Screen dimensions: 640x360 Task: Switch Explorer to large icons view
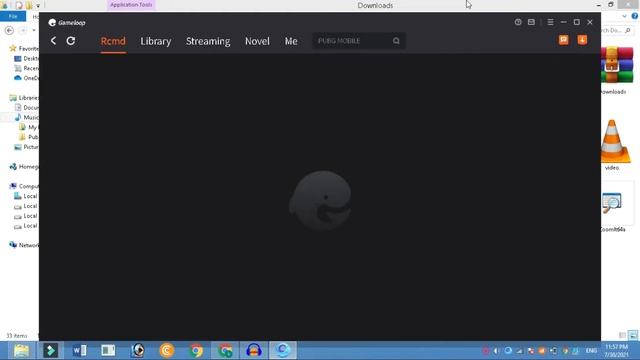tap(633, 336)
